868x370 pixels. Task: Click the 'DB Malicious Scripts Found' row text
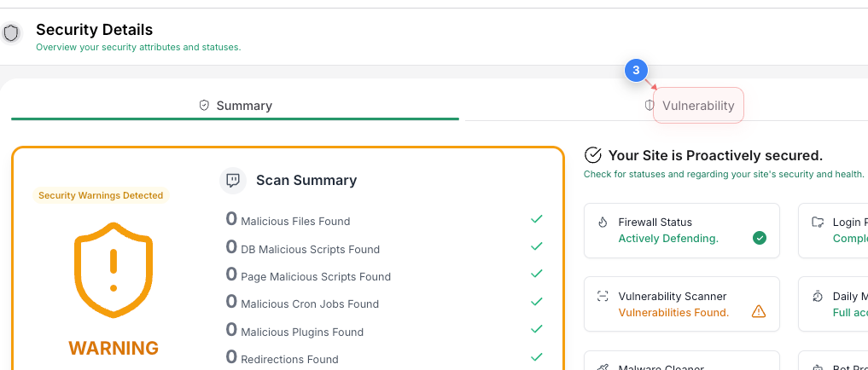point(310,250)
